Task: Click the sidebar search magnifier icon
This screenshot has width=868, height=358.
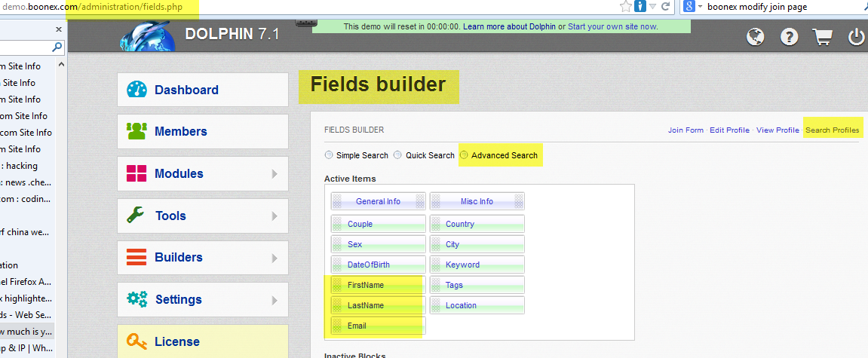Action: point(57,47)
